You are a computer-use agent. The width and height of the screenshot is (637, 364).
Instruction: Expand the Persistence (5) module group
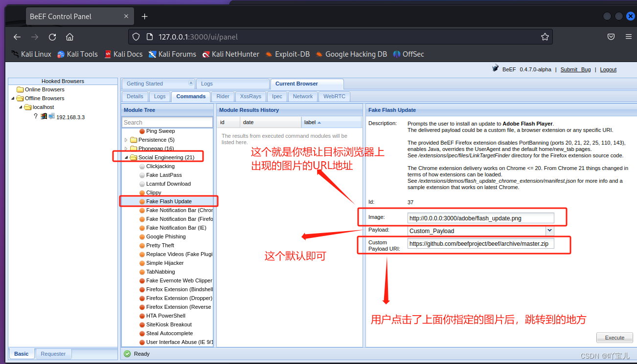click(x=126, y=139)
